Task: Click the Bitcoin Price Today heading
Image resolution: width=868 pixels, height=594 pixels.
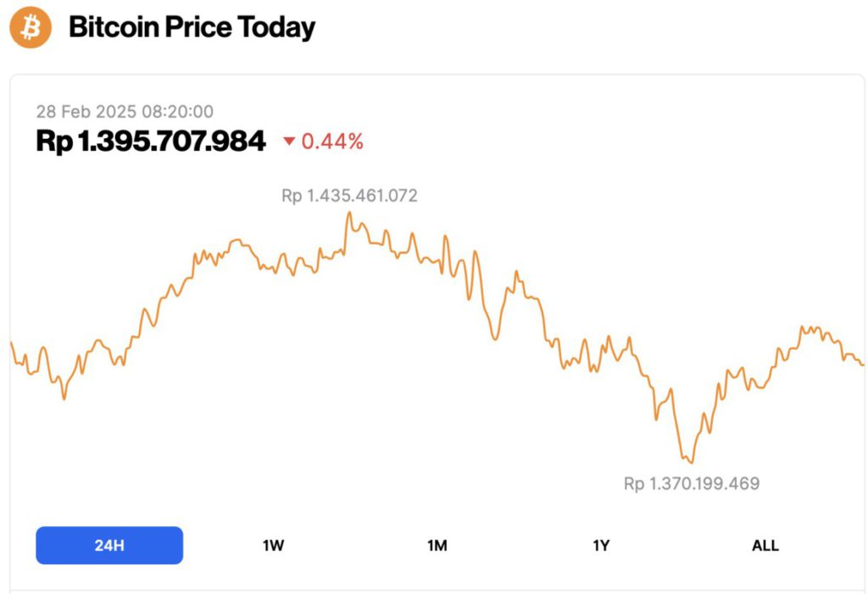Action: tap(192, 27)
